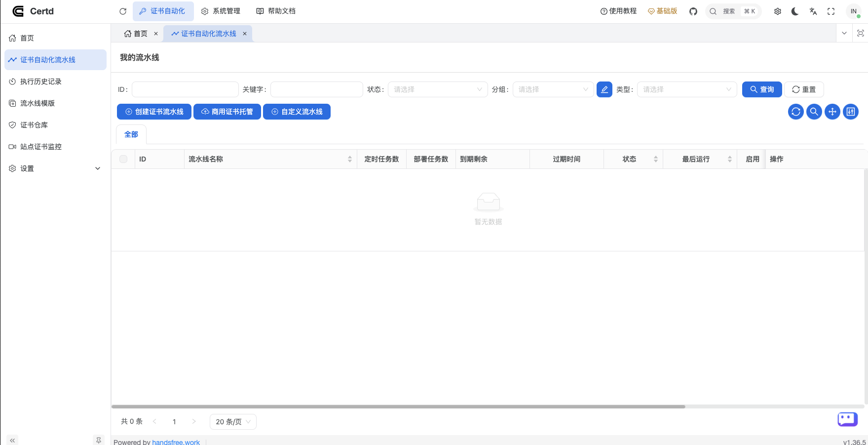Open the chat assistant bot icon
Screen dimensions: 868x445
(x=847, y=419)
